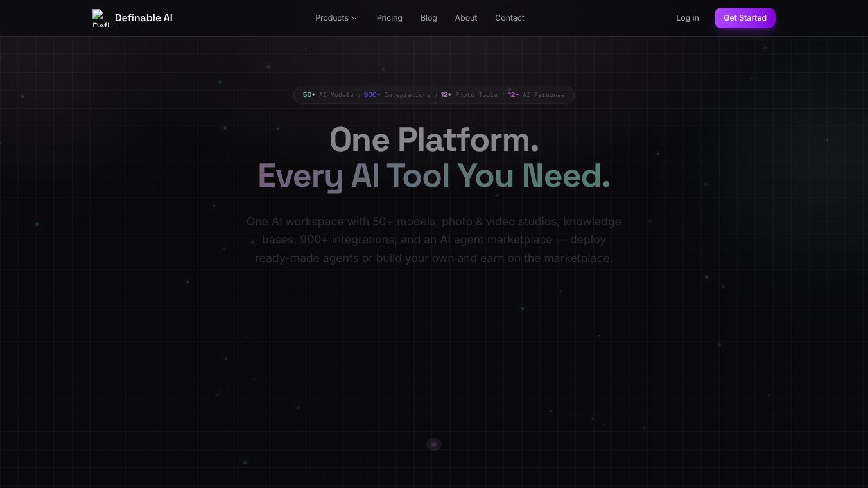Open the Blog section
The width and height of the screenshot is (868, 488).
[x=428, y=18]
